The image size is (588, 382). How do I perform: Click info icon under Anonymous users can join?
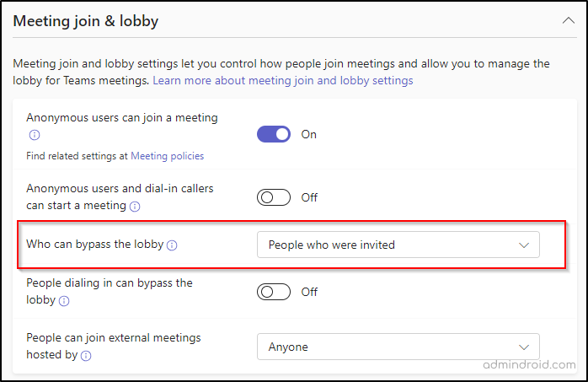click(34, 135)
